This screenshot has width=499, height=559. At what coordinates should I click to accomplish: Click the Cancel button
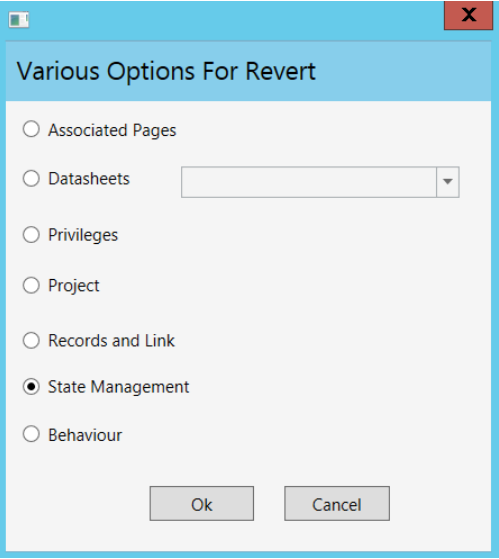(x=337, y=503)
